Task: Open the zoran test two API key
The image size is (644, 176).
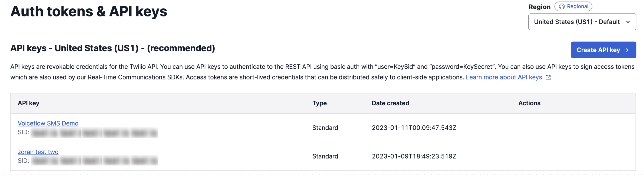Action: [x=38, y=152]
